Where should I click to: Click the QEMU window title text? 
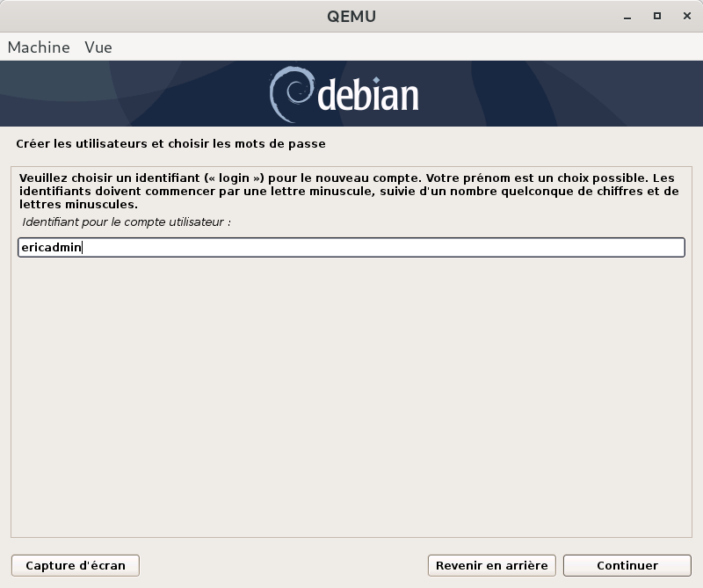click(351, 16)
